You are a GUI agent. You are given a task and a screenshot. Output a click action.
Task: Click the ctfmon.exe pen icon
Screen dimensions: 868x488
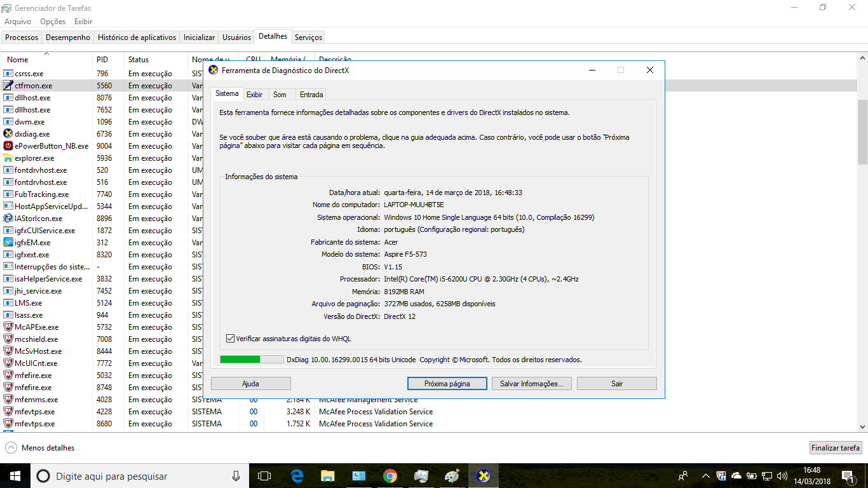(x=8, y=86)
